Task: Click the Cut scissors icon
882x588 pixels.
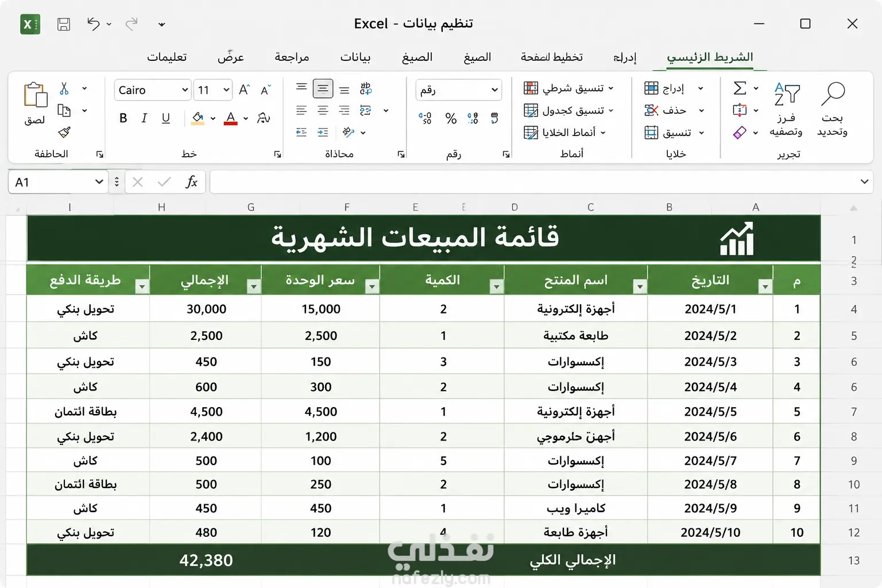Action: [64, 88]
